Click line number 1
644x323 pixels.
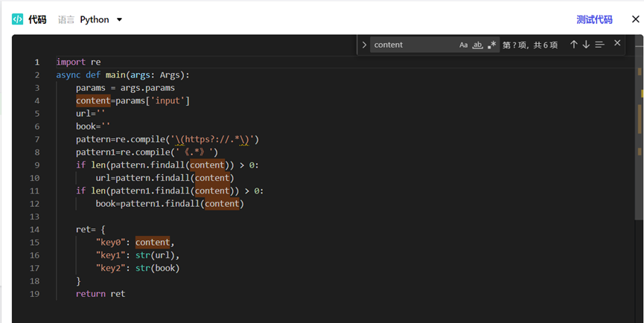(x=37, y=62)
